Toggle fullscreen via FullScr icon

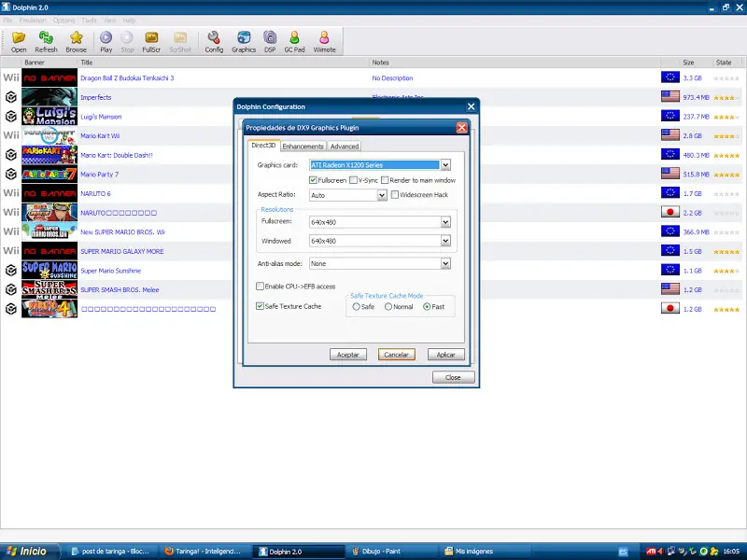151,41
